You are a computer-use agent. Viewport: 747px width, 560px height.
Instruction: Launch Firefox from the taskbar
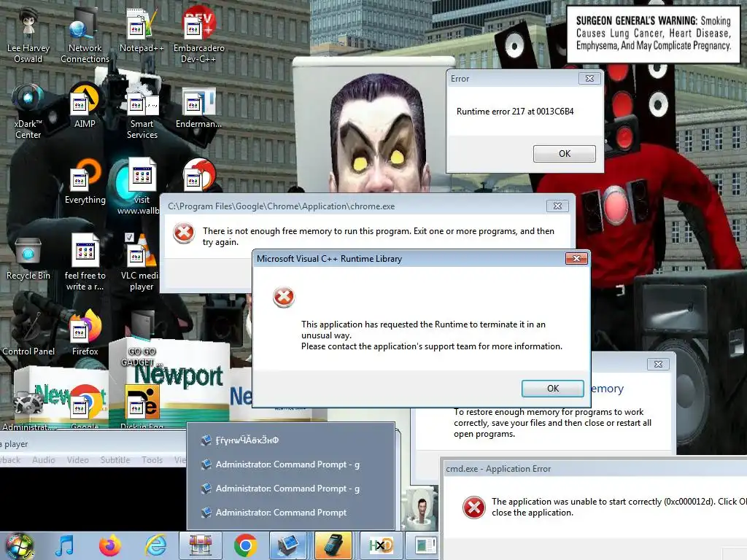(109, 545)
